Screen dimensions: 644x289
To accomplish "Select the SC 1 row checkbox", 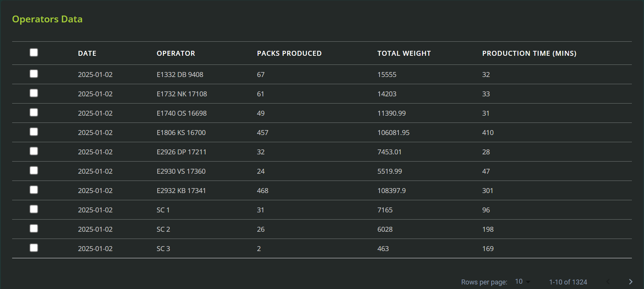I will (34, 209).
